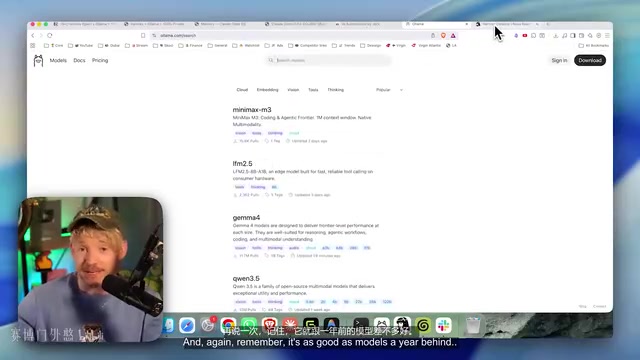This screenshot has width=640, height=360.
Task: Open the browser hamburger menu
Action: click(x=607, y=36)
